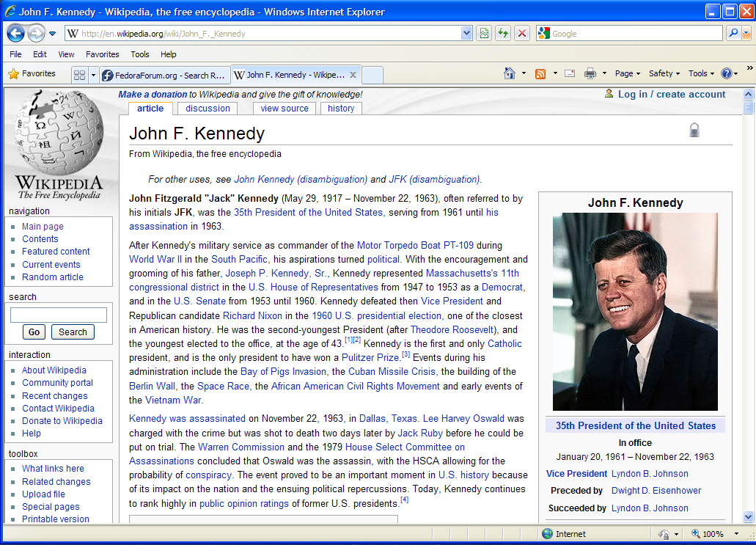Click the browser Back arrow button

(x=16, y=33)
